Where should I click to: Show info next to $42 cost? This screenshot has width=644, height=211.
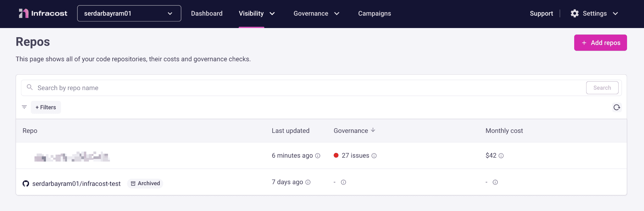click(x=501, y=156)
